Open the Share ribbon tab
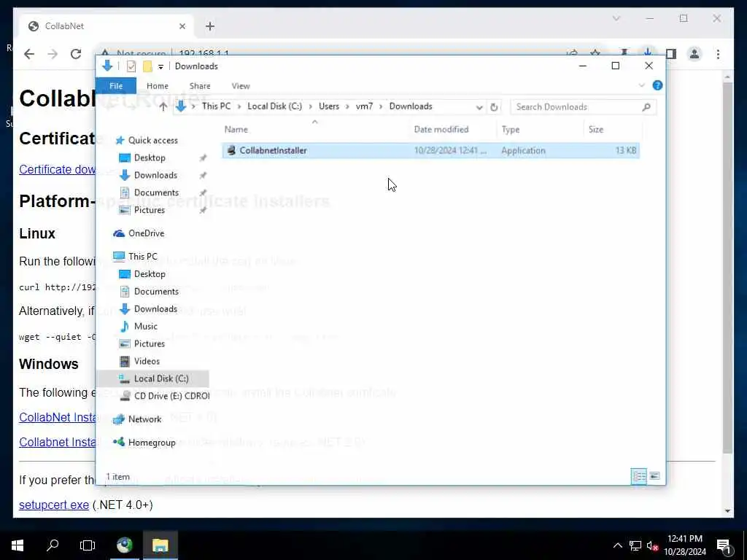The image size is (747, 560). coord(200,86)
